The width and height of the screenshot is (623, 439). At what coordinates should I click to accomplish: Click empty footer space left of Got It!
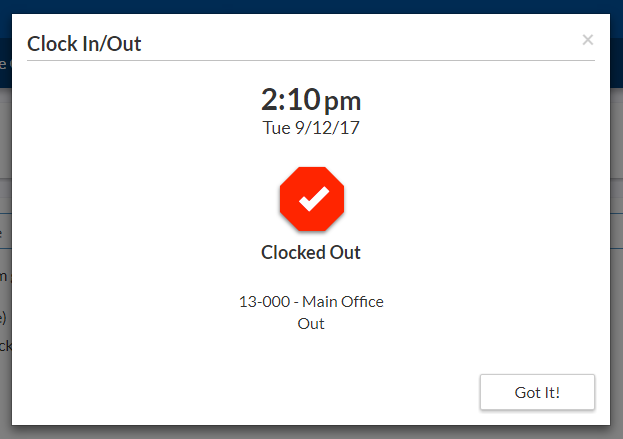click(x=250, y=392)
